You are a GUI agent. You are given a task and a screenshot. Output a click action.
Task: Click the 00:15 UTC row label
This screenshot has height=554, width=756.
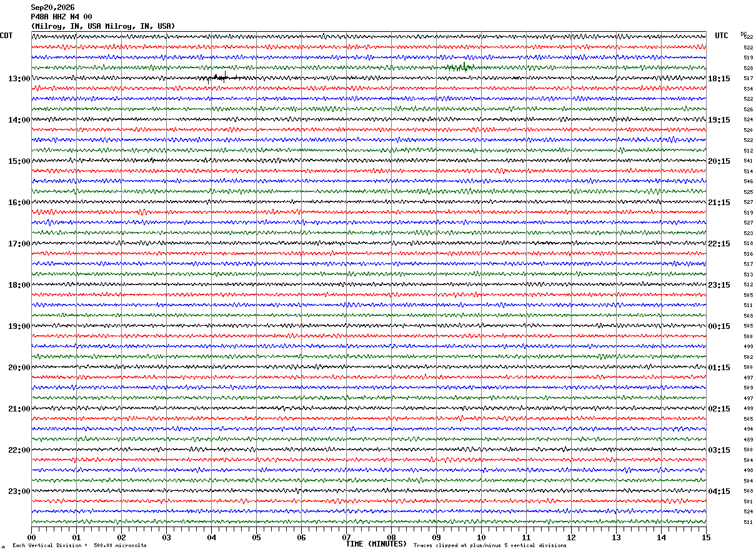pyautogui.click(x=719, y=326)
